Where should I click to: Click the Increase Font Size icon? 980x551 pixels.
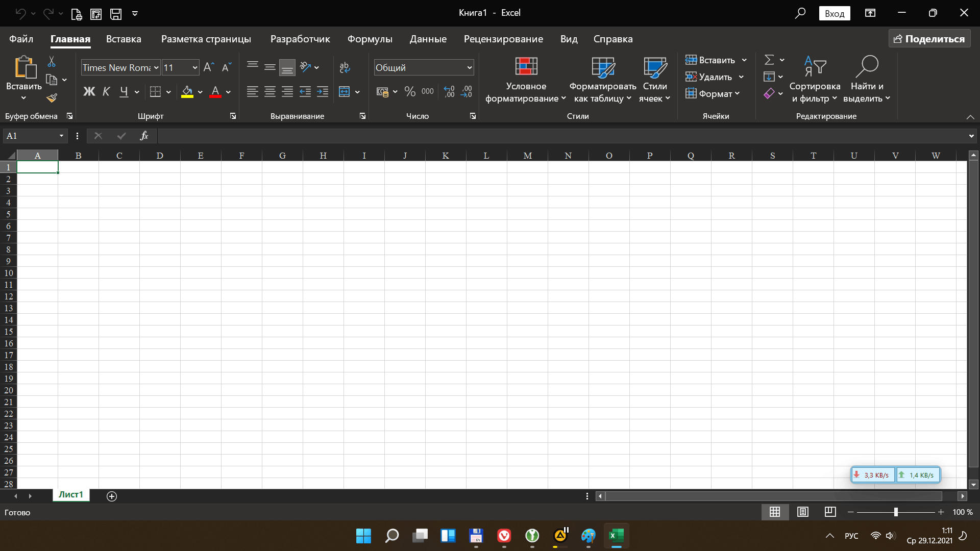click(x=208, y=67)
